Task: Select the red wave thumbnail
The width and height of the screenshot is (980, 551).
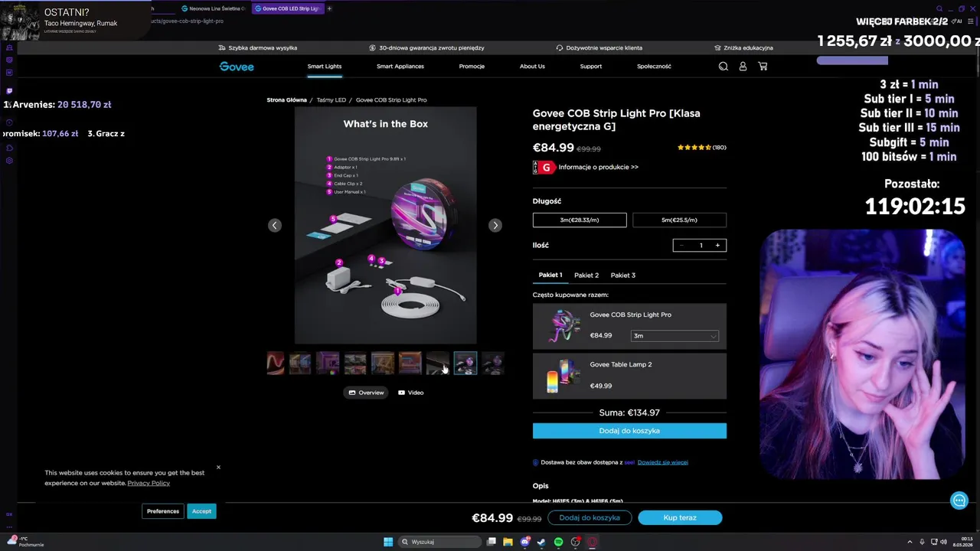Action: (276, 363)
